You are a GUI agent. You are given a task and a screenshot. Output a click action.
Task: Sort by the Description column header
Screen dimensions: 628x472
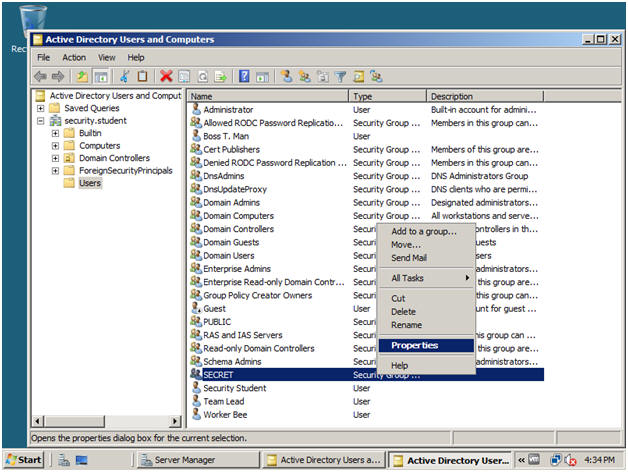(485, 96)
